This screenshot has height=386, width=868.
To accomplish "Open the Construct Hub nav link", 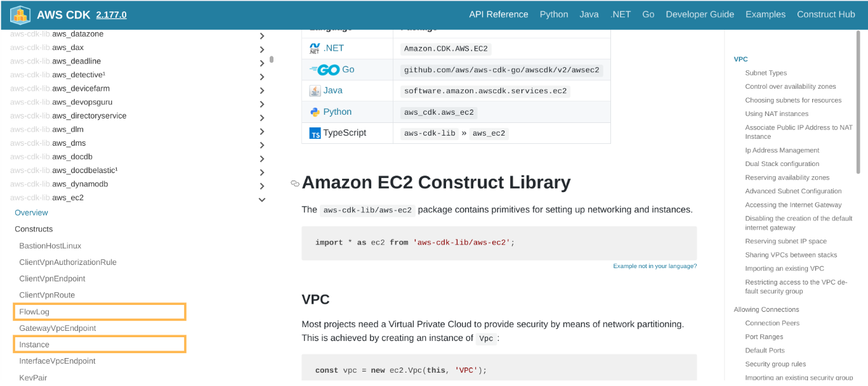I will pyautogui.click(x=825, y=15).
